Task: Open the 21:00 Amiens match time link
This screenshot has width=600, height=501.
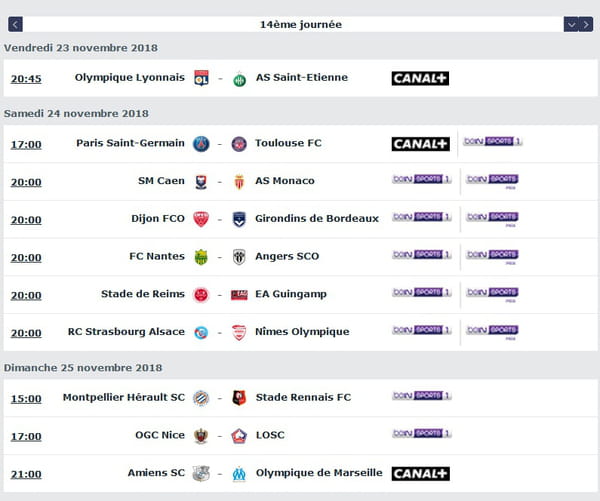Action: click(26, 475)
